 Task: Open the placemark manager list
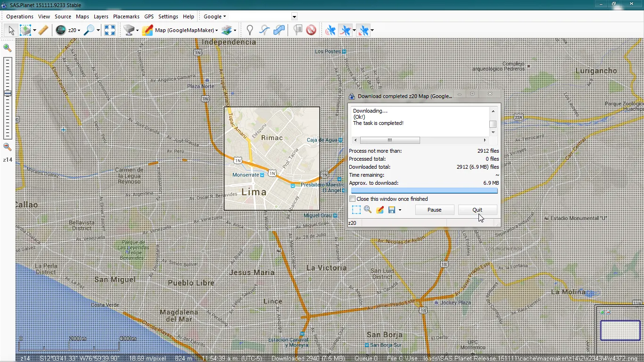(297, 30)
